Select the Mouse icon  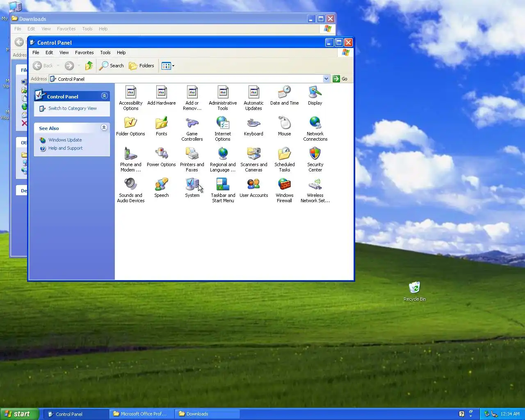pyautogui.click(x=284, y=126)
